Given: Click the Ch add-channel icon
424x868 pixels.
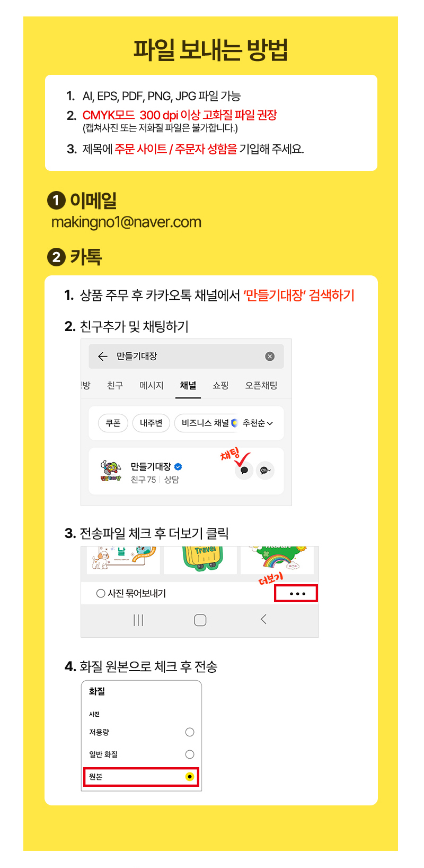Looking at the screenshot, I should (265, 470).
